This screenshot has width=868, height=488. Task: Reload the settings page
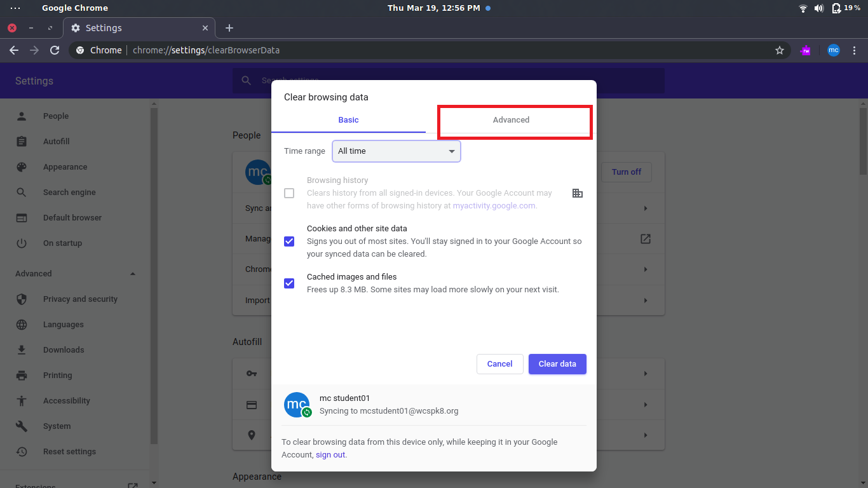pos(55,50)
